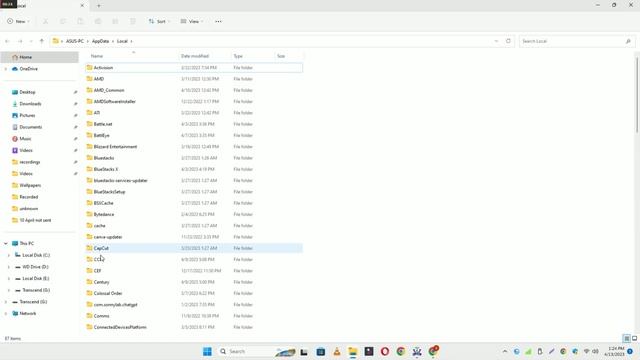Click AppData in the address path

[100, 41]
